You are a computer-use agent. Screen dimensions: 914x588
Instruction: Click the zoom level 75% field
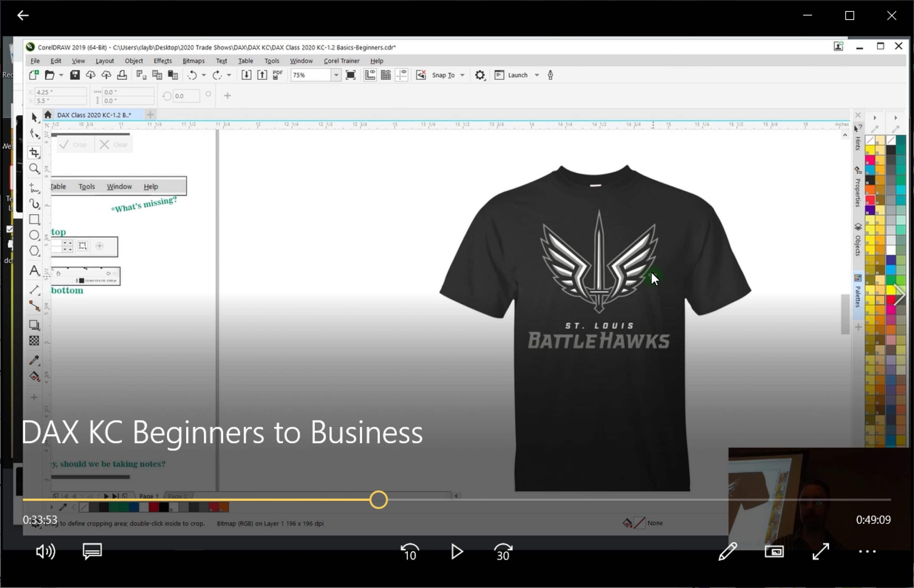(x=311, y=75)
